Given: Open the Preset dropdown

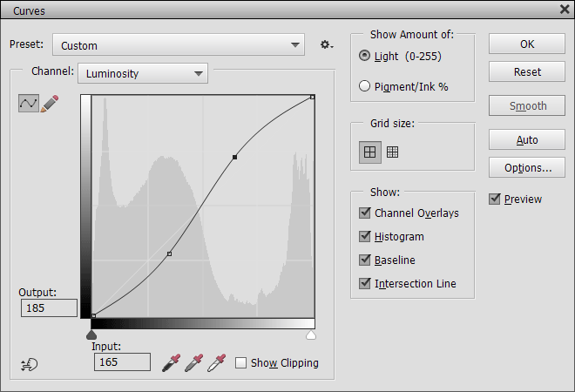Looking at the screenshot, I should pos(179,45).
